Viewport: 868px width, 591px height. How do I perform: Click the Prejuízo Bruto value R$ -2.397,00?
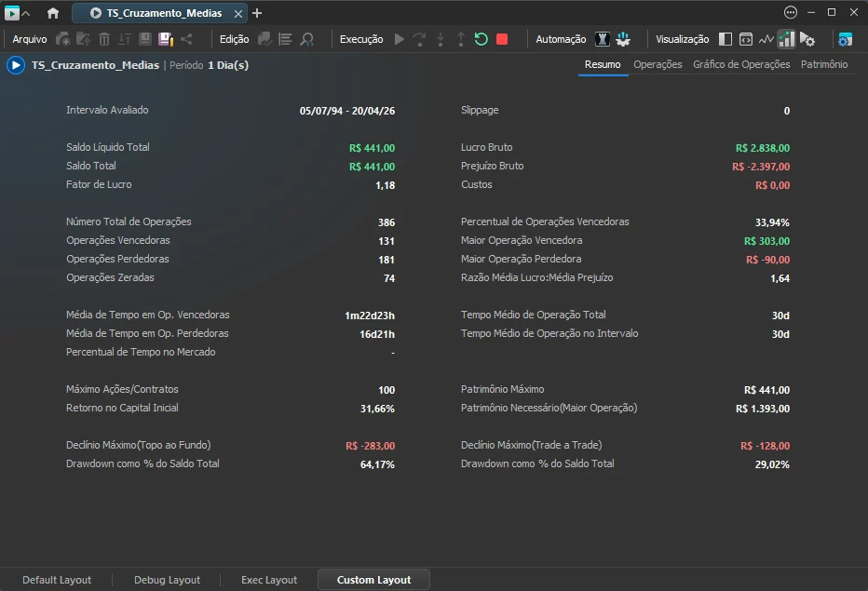tap(761, 167)
